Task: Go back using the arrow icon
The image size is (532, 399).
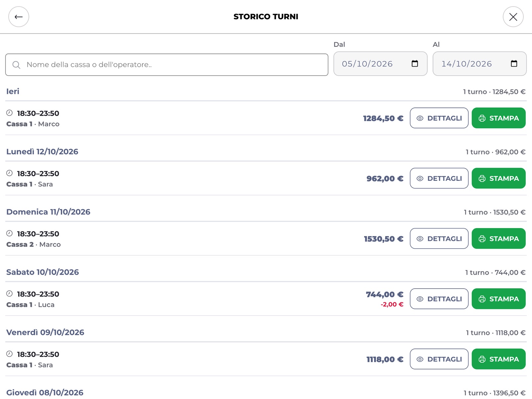Action: (x=19, y=17)
